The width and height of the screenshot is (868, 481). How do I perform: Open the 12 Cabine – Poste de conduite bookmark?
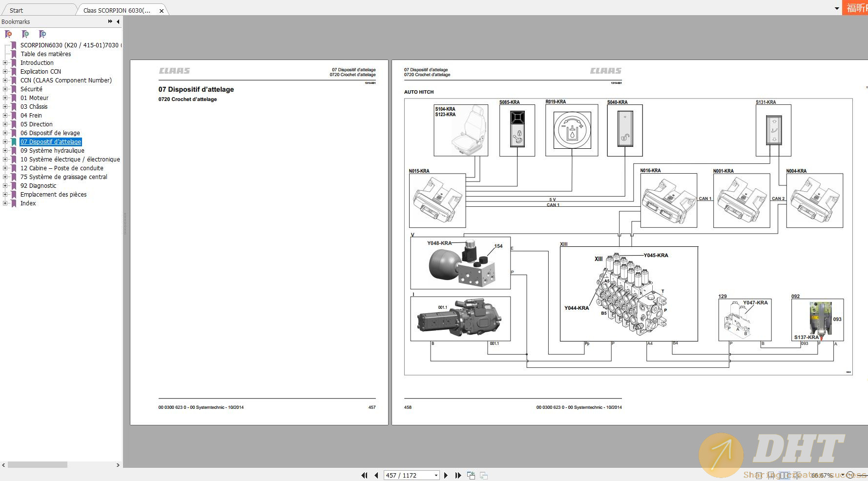click(62, 168)
